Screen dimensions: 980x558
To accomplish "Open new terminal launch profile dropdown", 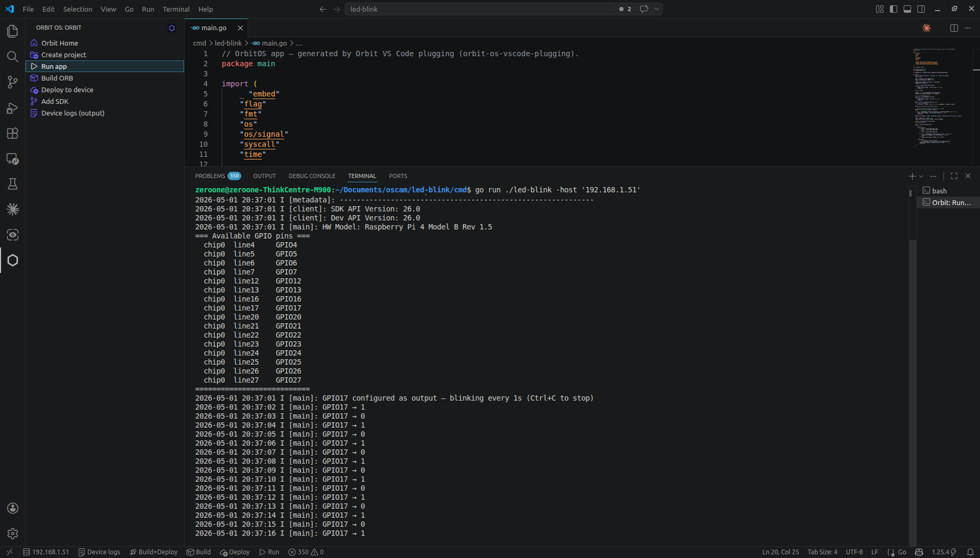I will coord(921,176).
